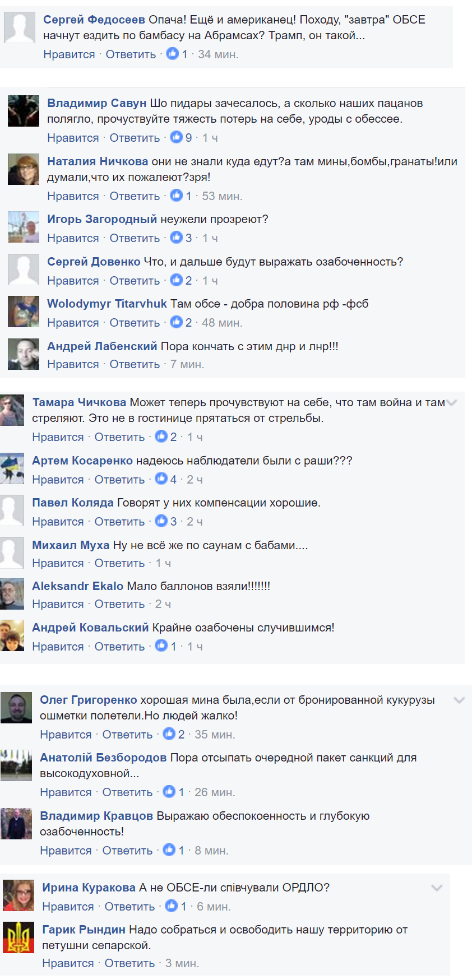Click like icon under Ирина Куракова's comment

coord(172,905)
